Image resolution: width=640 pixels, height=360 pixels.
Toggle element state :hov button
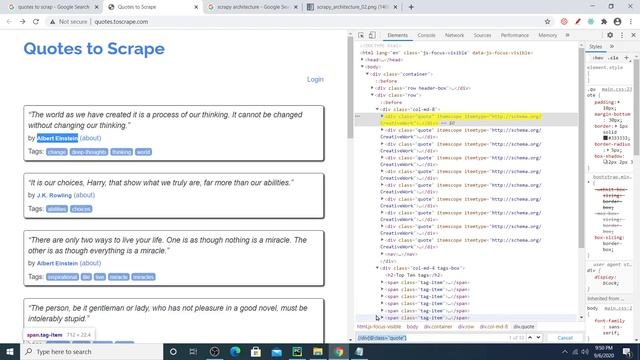[x=598, y=58]
